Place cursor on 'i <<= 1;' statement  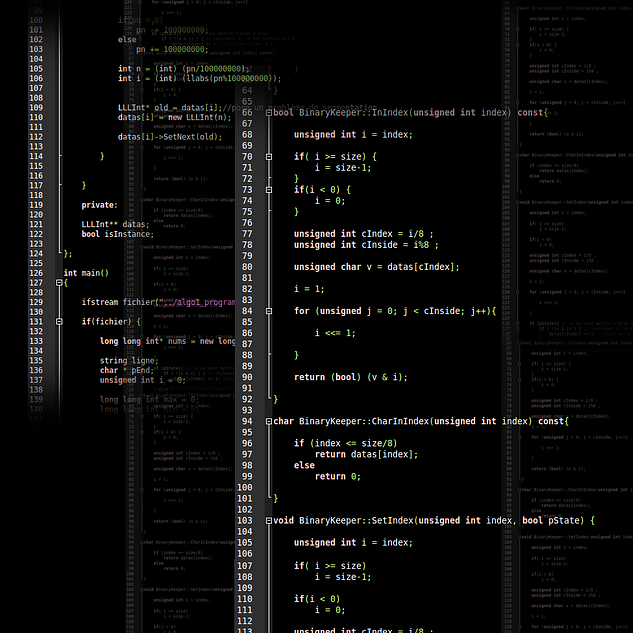pyautogui.click(x=335, y=333)
